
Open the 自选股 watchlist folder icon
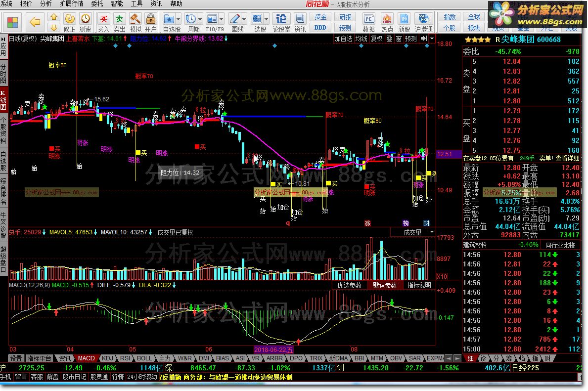click(169, 23)
